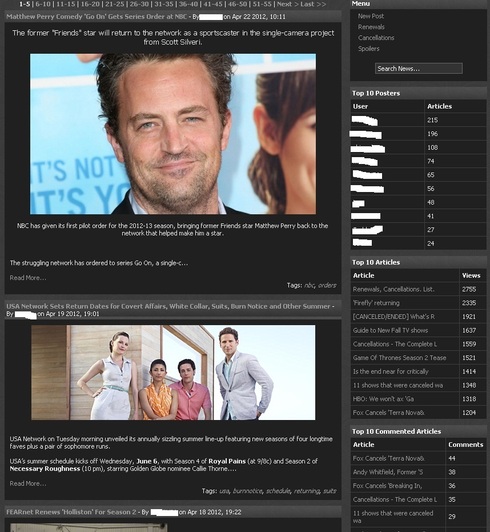Open USA Network Sets Return Dates article title
The image size is (490, 532).
pyautogui.click(x=168, y=306)
